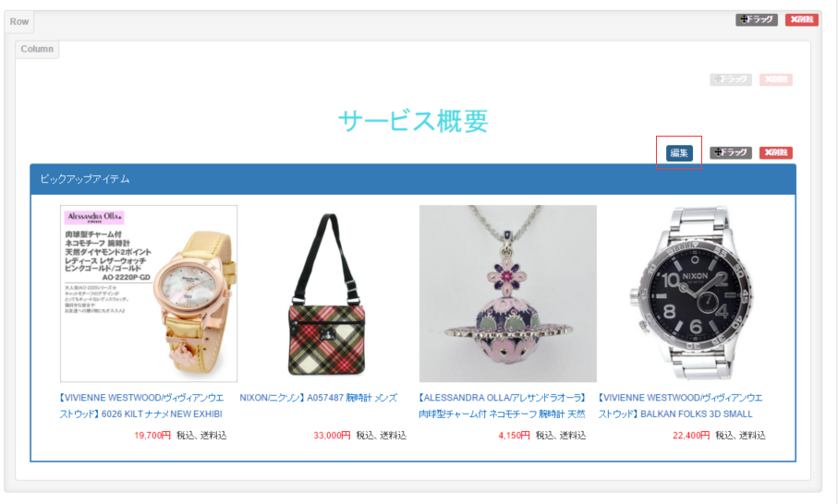The height and width of the screenshot is (504, 838).
Task: Click the widget red 削除 button beside 編集
Action: 775,152
